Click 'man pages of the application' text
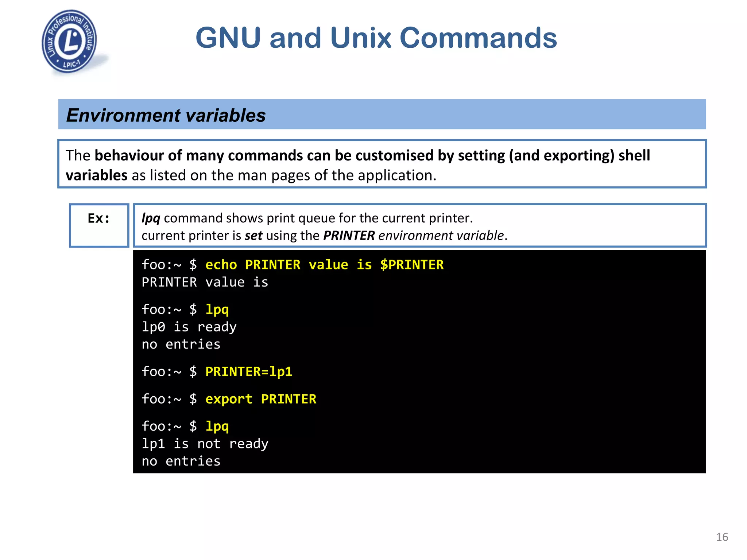The image size is (747, 560). click(336, 175)
